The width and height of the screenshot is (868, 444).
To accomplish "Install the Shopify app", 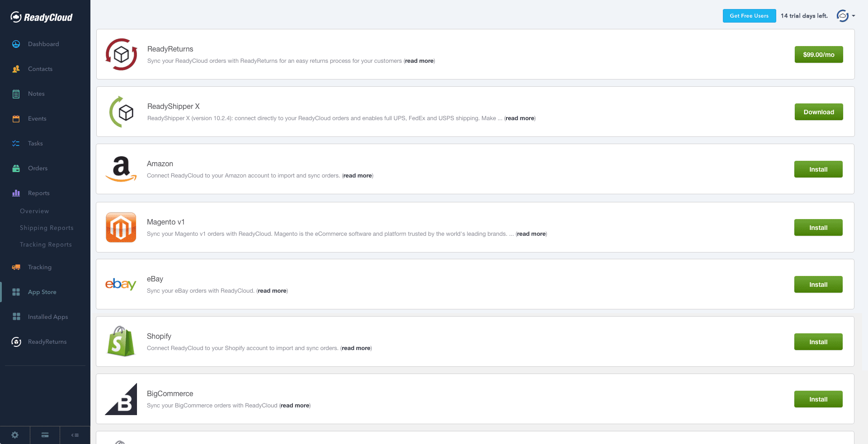I will pyautogui.click(x=818, y=342).
